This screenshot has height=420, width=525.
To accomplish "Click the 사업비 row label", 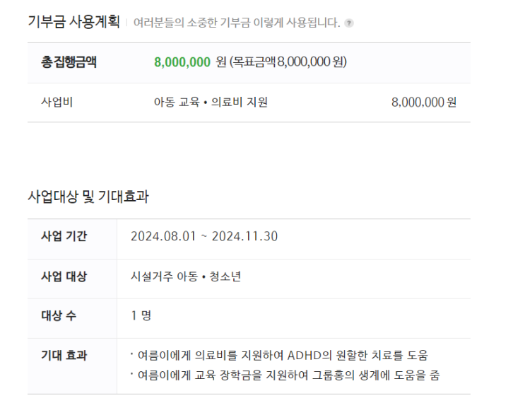I will (x=57, y=102).
